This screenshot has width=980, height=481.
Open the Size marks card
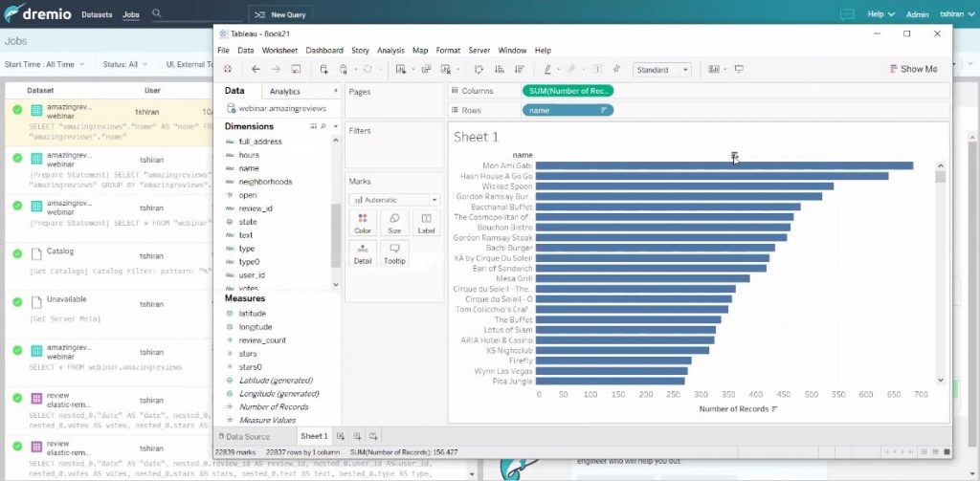[394, 224]
